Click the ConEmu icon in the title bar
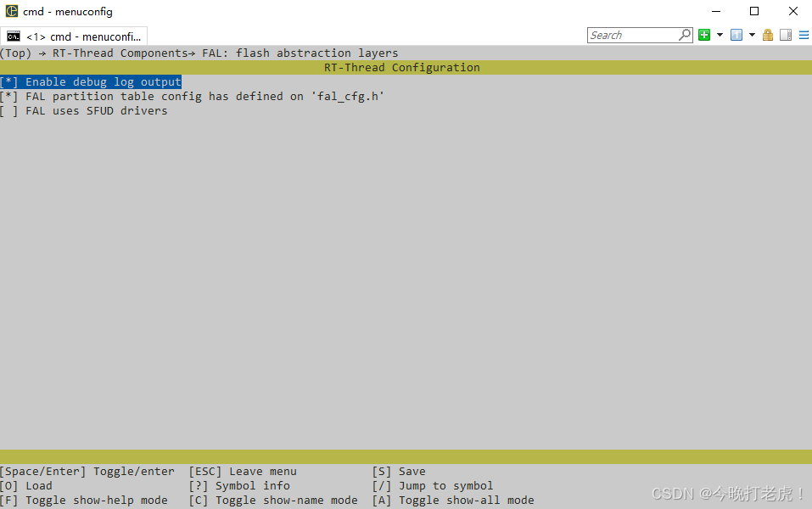Image resolution: width=812 pixels, height=509 pixels. tap(11, 11)
